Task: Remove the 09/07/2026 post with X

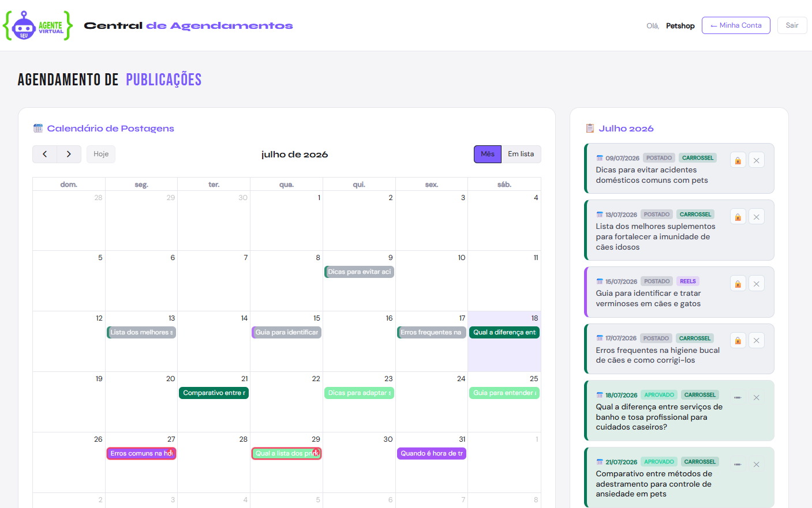Action: coord(756,160)
